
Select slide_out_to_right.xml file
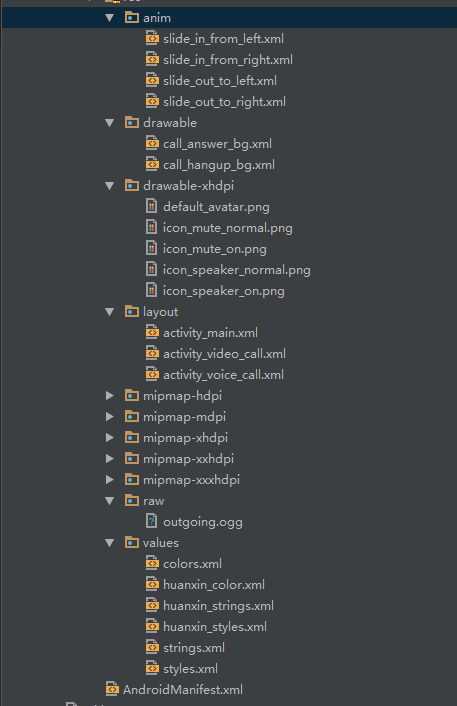point(224,102)
